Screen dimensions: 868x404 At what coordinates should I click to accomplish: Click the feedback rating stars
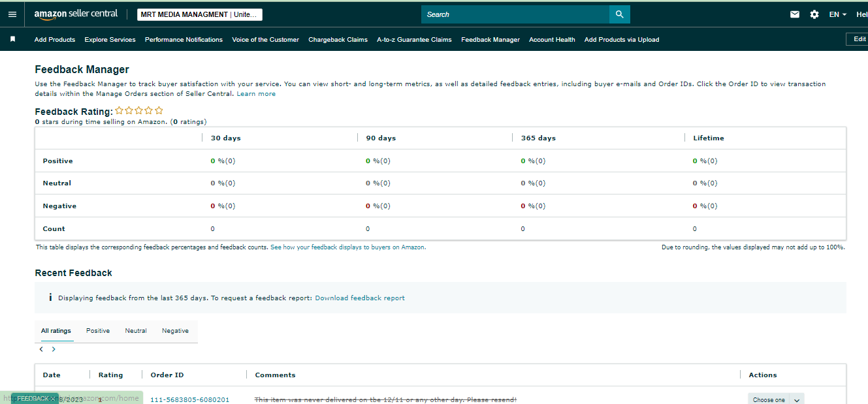pos(139,111)
